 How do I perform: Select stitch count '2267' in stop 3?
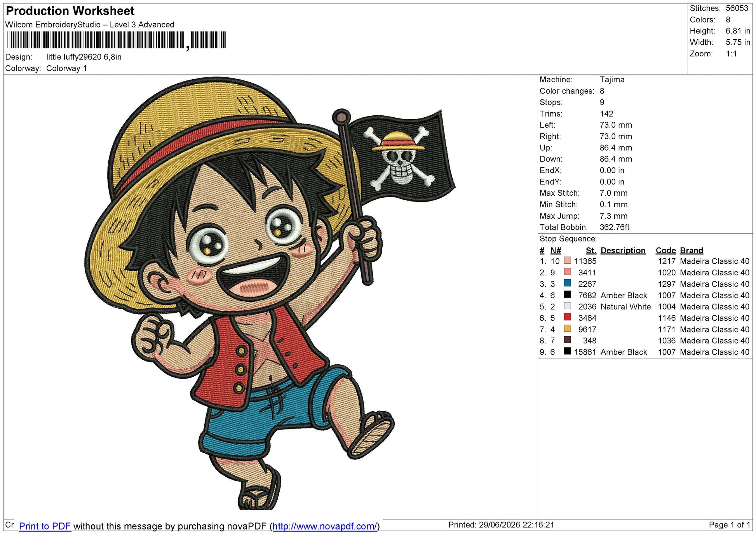(587, 284)
